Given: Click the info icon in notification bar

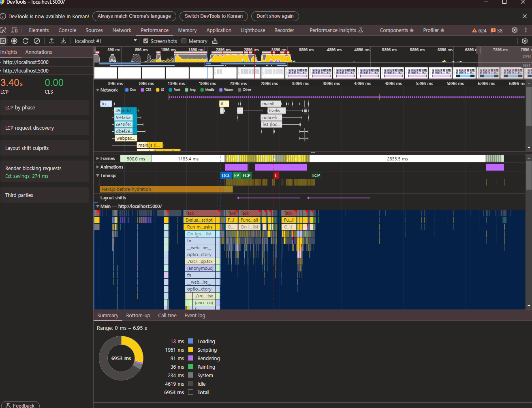Looking at the screenshot, I should click(3, 16).
